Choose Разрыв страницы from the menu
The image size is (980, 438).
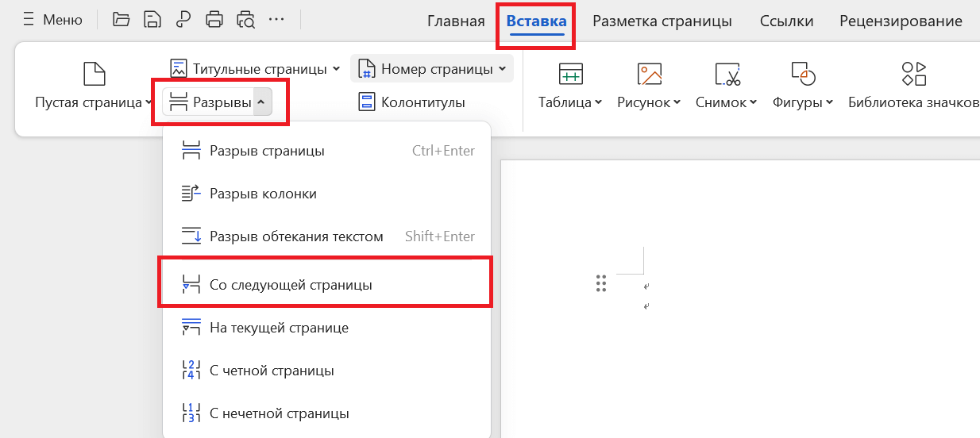click(x=326, y=151)
